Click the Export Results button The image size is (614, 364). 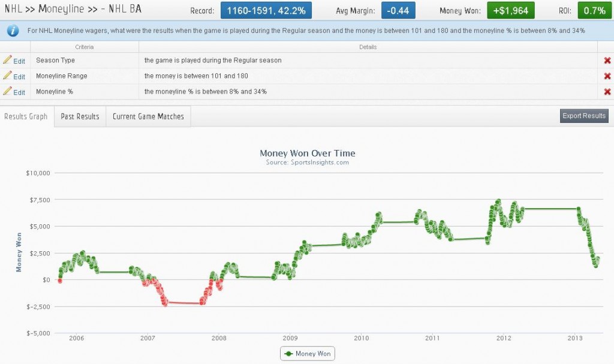584,116
